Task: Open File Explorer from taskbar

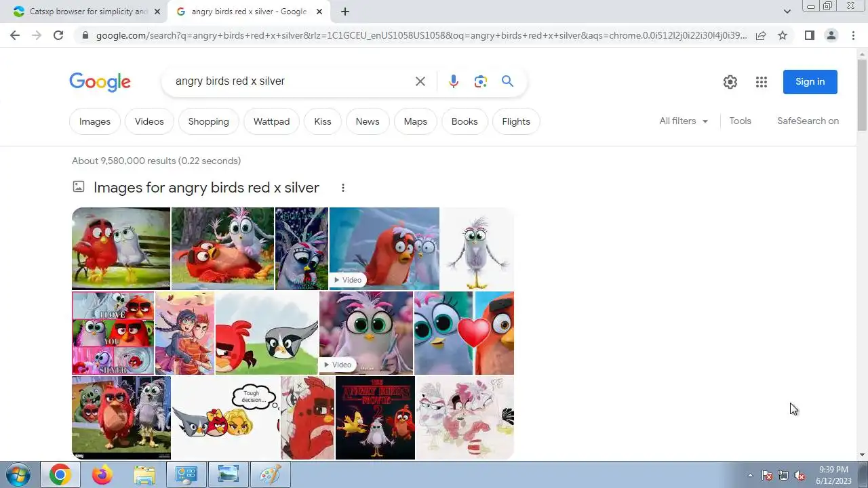Action: point(144,475)
